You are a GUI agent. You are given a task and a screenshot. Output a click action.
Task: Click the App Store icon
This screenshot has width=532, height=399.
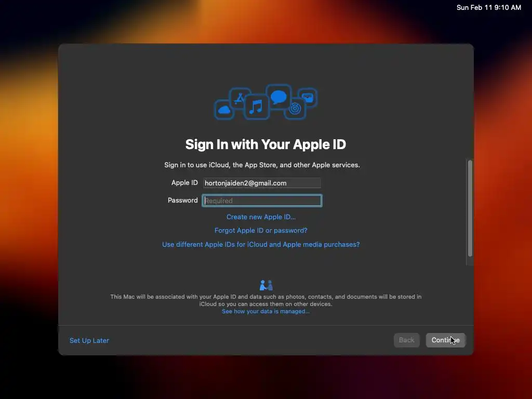(x=240, y=98)
